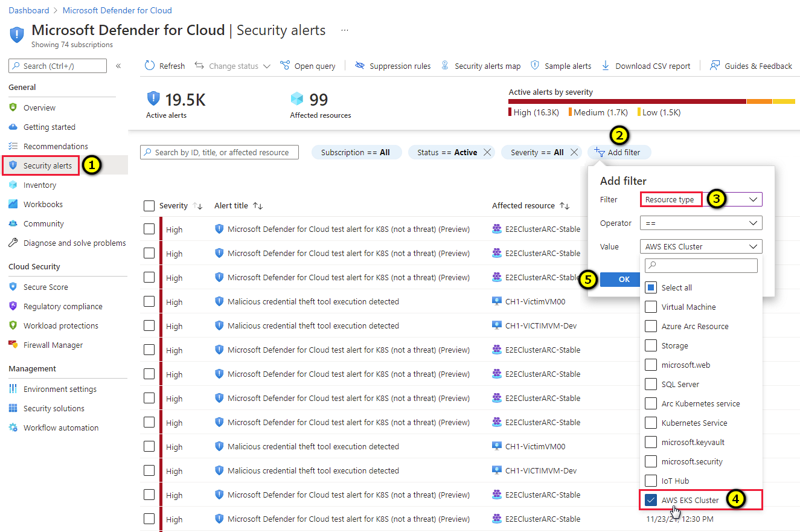
Task: Collapse the sidebar with the double-chevron icon
Action: 118,66
